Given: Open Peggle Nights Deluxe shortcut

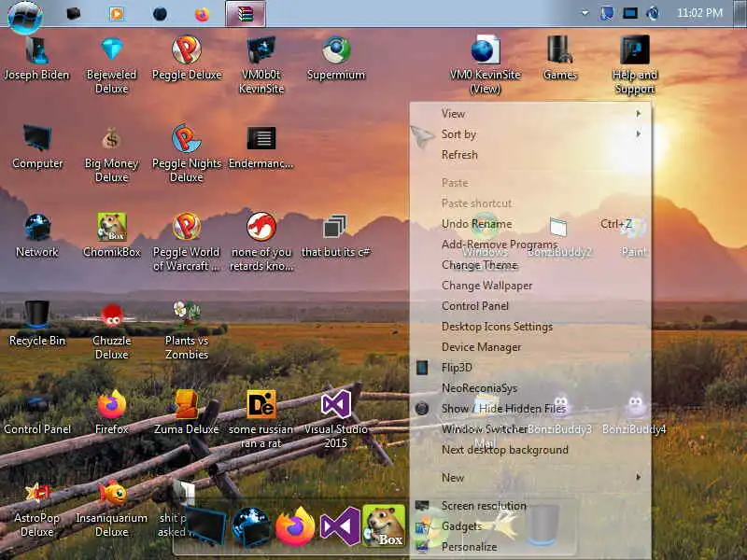Looking at the screenshot, I should [x=186, y=153].
